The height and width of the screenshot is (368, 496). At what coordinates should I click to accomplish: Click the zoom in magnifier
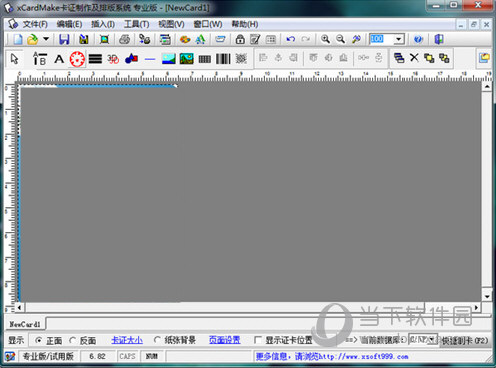(x=325, y=39)
